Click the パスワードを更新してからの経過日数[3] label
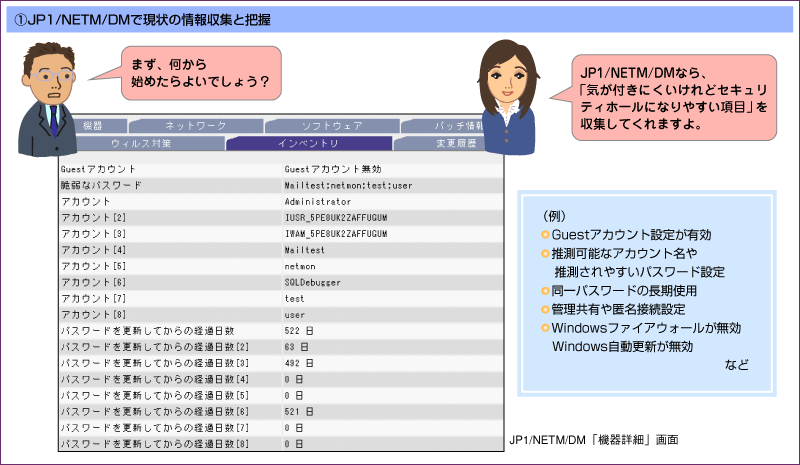 (155, 363)
